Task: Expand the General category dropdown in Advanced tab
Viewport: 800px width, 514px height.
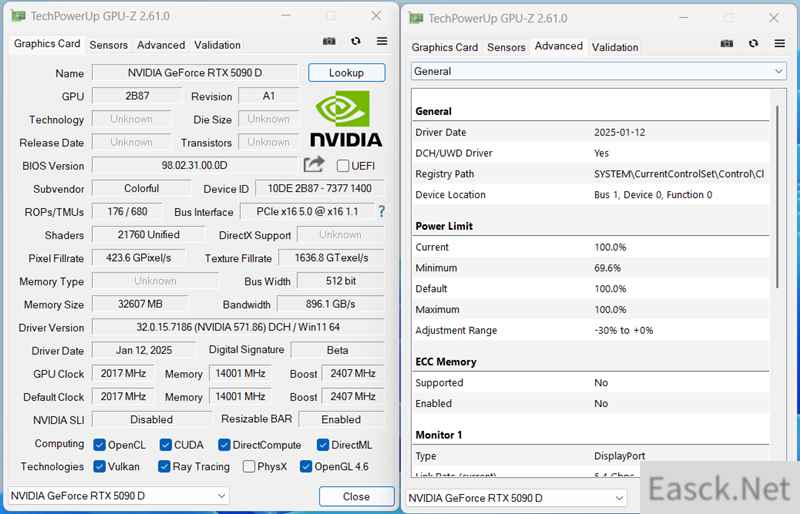Action: pos(598,71)
